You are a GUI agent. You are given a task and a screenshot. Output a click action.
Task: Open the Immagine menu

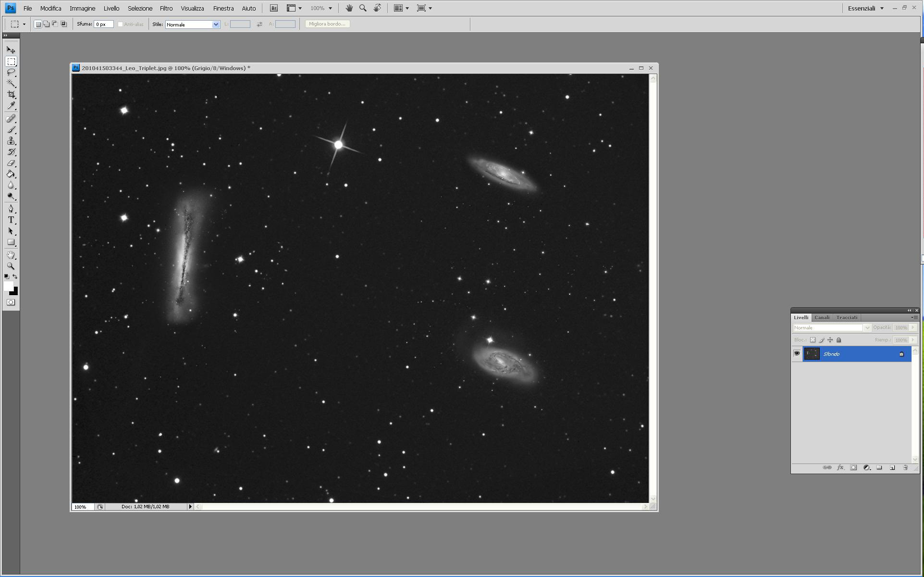tap(82, 8)
